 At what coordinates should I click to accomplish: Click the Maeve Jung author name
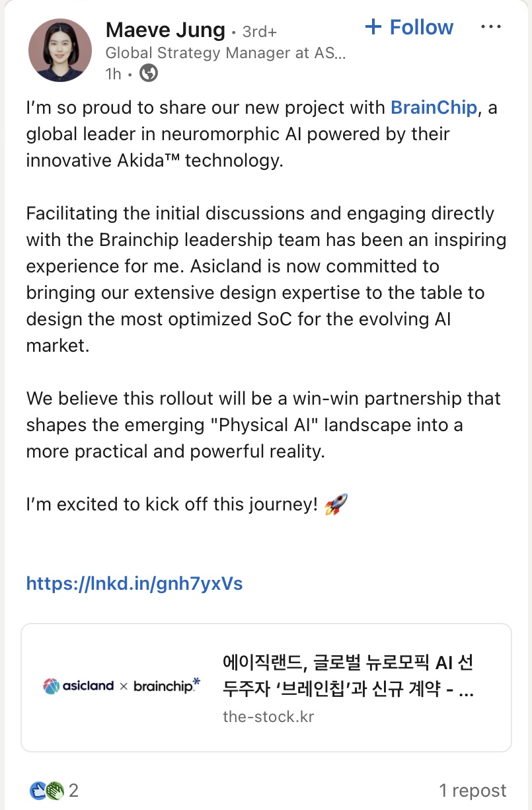pyautogui.click(x=165, y=30)
